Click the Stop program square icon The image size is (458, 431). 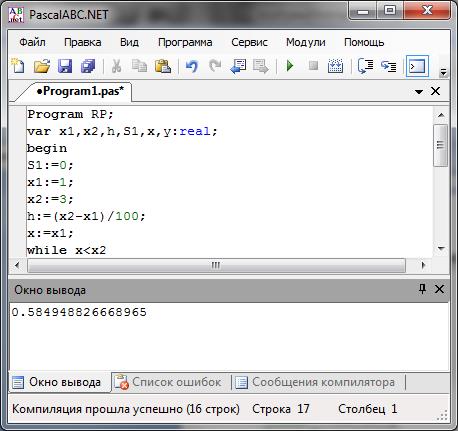(x=313, y=65)
